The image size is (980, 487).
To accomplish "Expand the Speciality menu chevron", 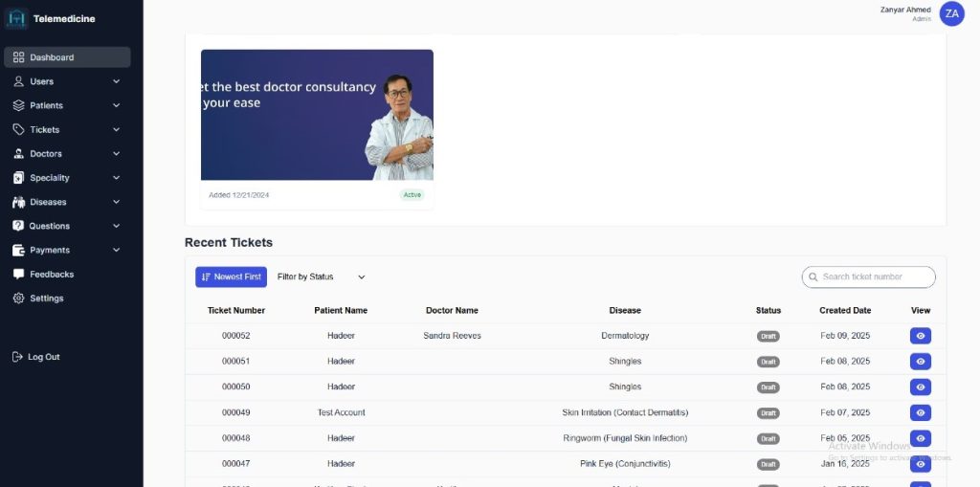I will [117, 178].
